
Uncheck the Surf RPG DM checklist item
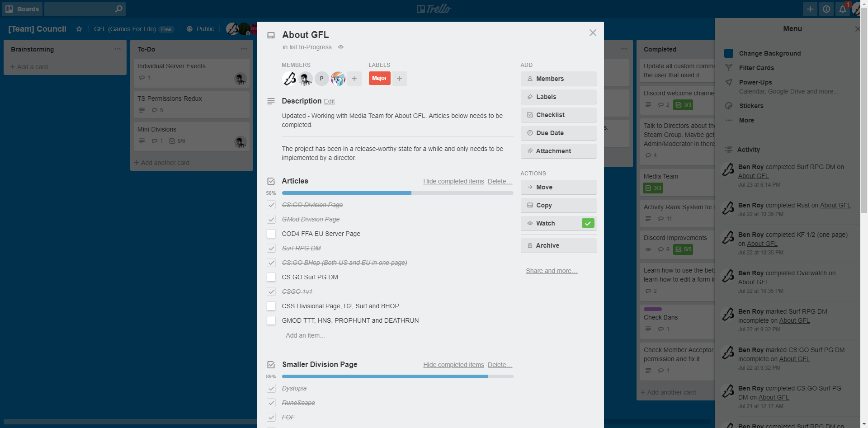click(271, 248)
